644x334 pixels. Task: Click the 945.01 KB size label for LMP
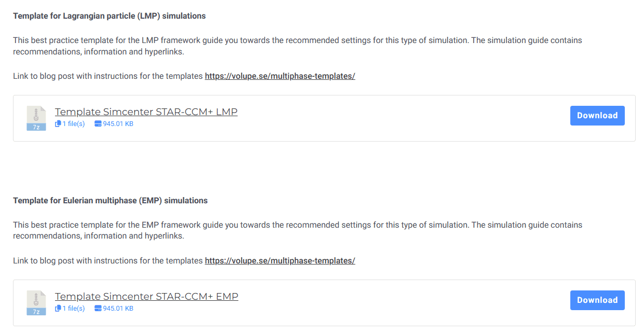point(118,124)
